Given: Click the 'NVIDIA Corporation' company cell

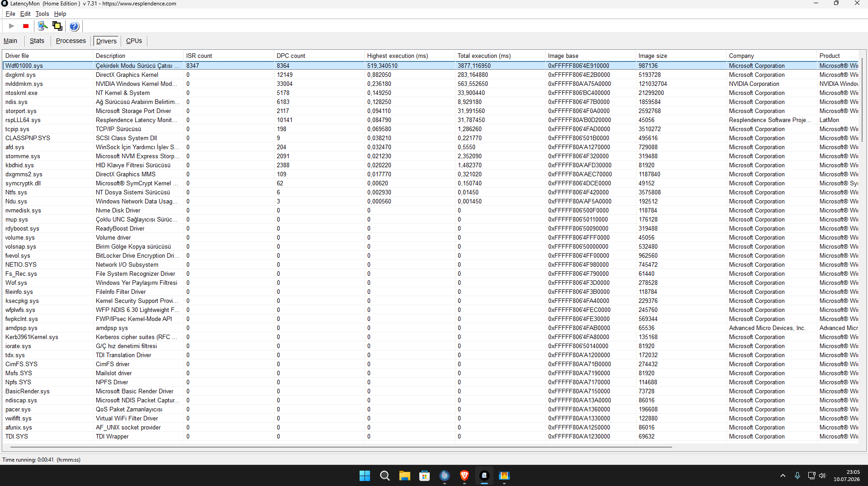Looking at the screenshot, I should pos(754,84).
